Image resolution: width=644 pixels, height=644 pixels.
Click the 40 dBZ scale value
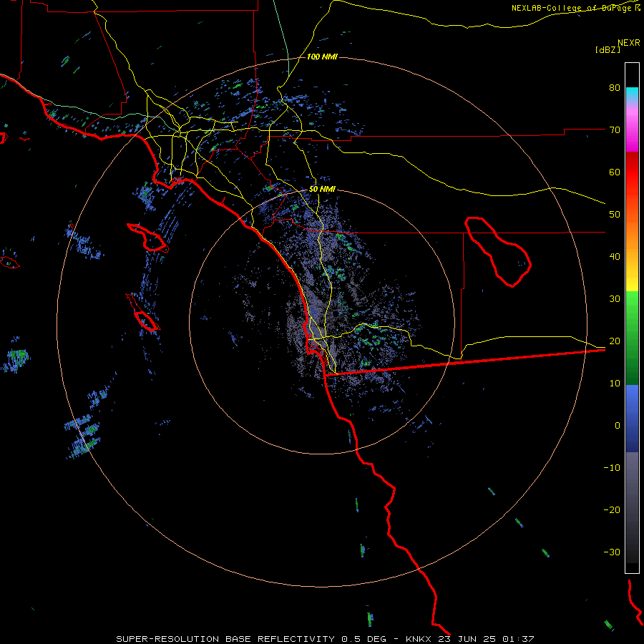point(615,257)
